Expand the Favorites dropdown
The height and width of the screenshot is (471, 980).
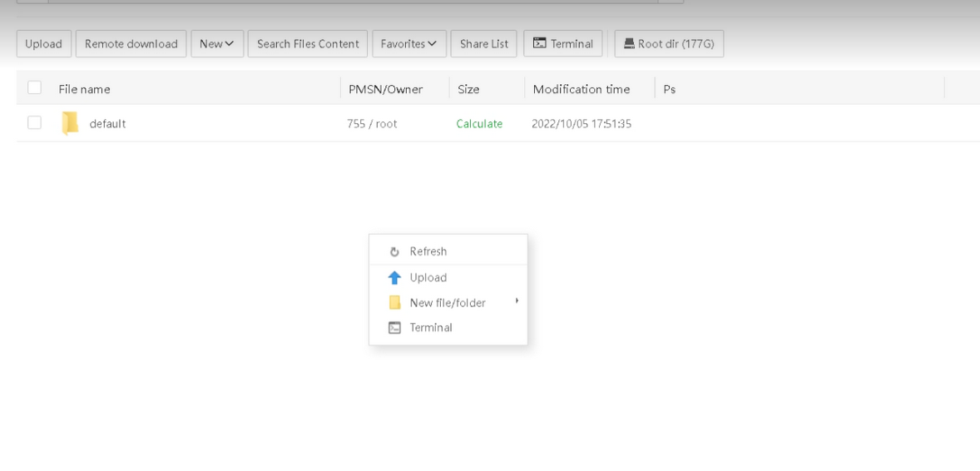(x=408, y=44)
